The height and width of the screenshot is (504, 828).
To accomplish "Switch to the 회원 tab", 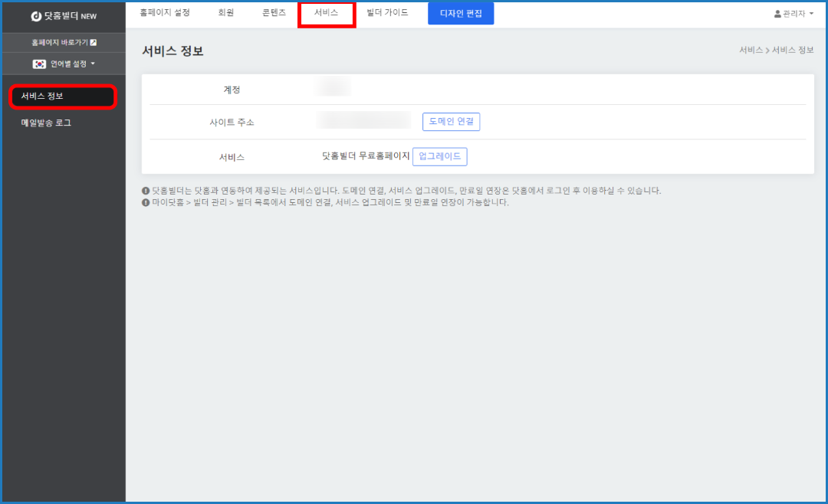I will 226,13.
